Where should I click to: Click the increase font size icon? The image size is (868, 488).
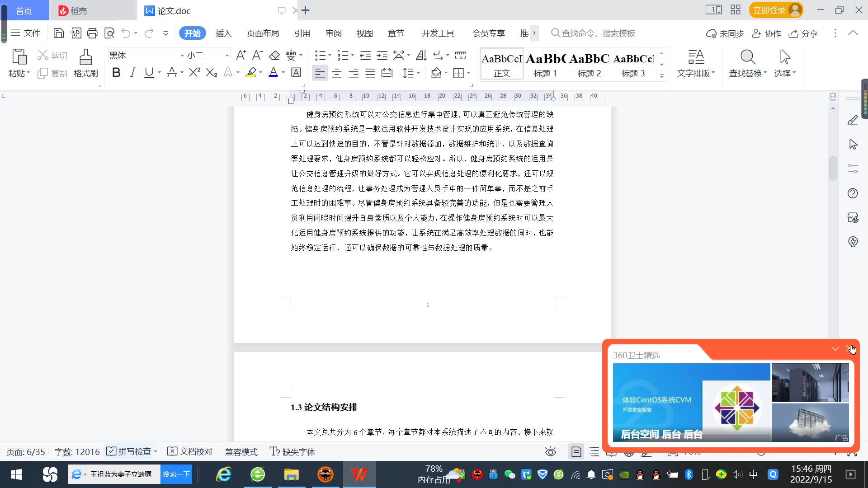point(241,56)
